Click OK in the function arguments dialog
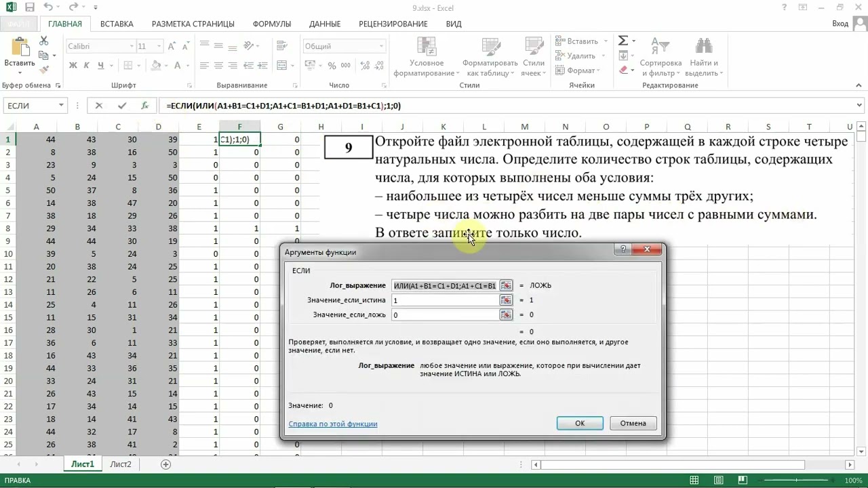 tap(580, 423)
